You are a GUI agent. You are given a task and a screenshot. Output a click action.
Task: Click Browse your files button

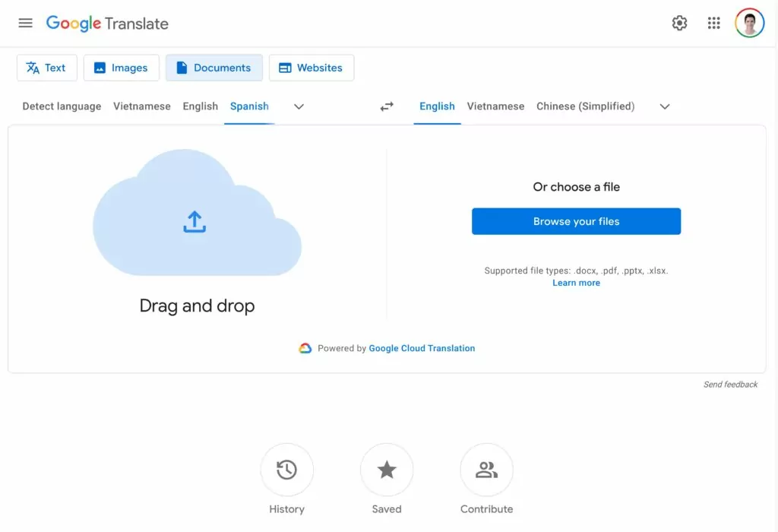[x=576, y=221]
